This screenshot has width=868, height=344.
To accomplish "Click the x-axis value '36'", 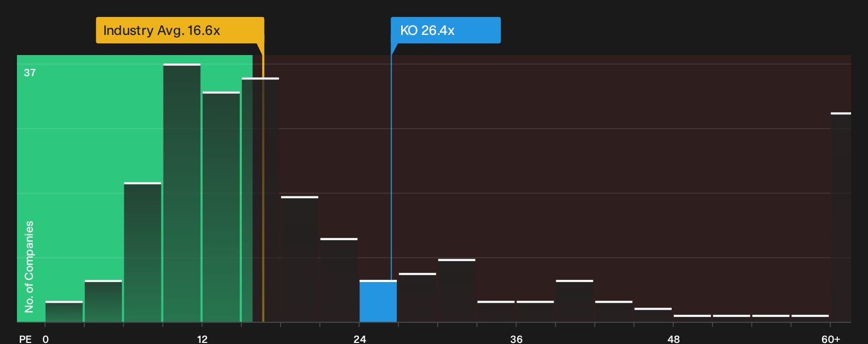I will (x=517, y=339).
